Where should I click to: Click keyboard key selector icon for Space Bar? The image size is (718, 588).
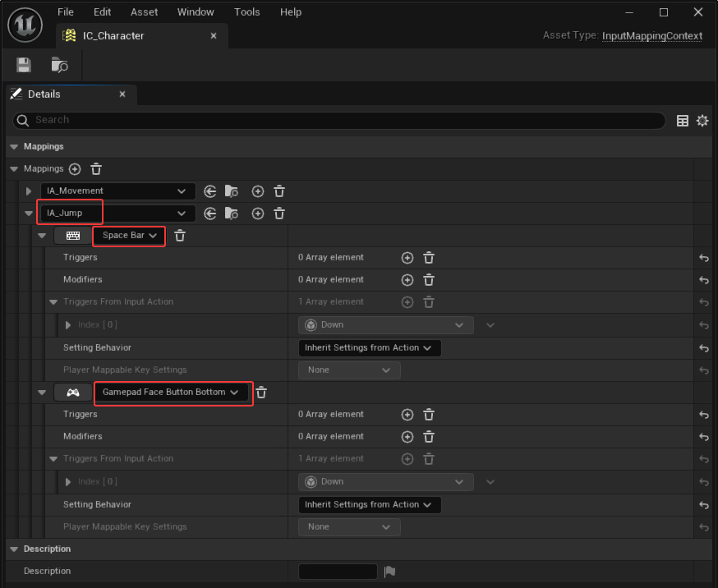(73, 236)
